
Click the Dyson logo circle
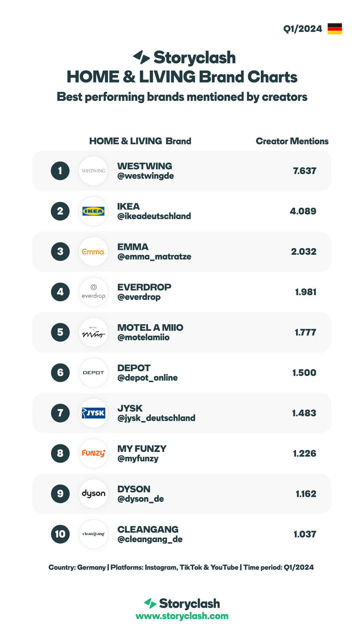pos(93,494)
